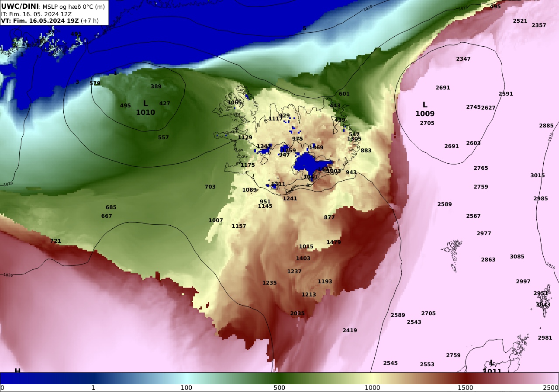This screenshot has height=392, width=559.
Task: Select the valid time VT: Fim. 16.05.2024 19Z
Action: tap(40, 21)
